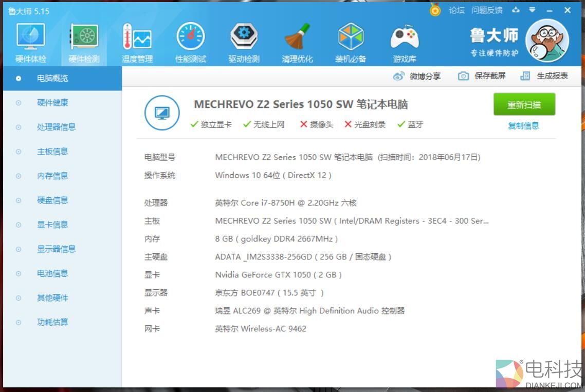The width and height of the screenshot is (585, 392).
Task: Click the 保存截屏 screenshot camera icon
Action: pyautogui.click(x=465, y=76)
